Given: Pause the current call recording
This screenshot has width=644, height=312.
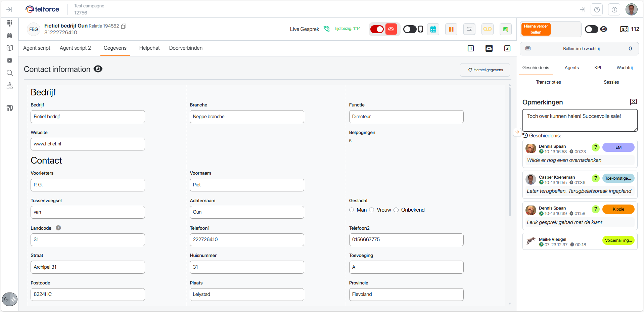Looking at the screenshot, I should point(451,29).
